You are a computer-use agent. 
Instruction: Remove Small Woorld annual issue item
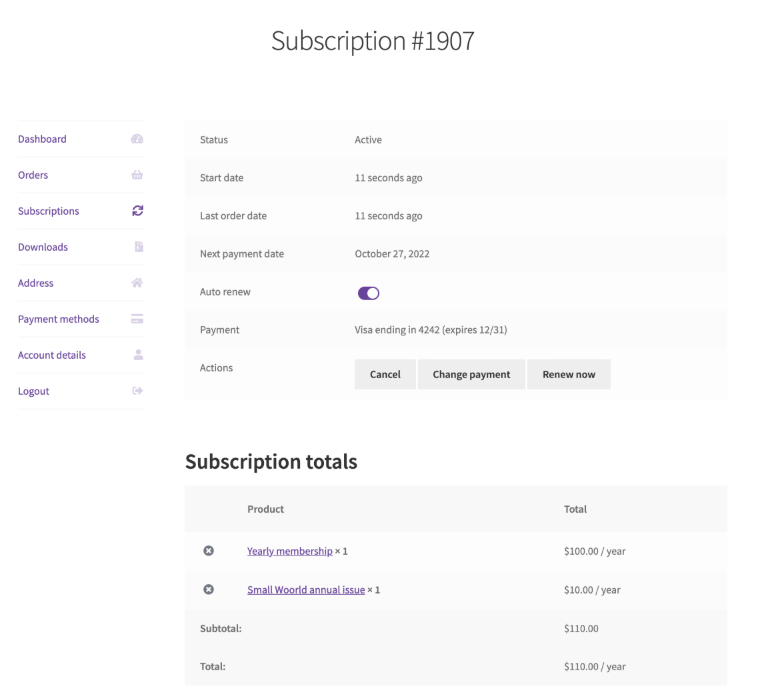(208, 590)
